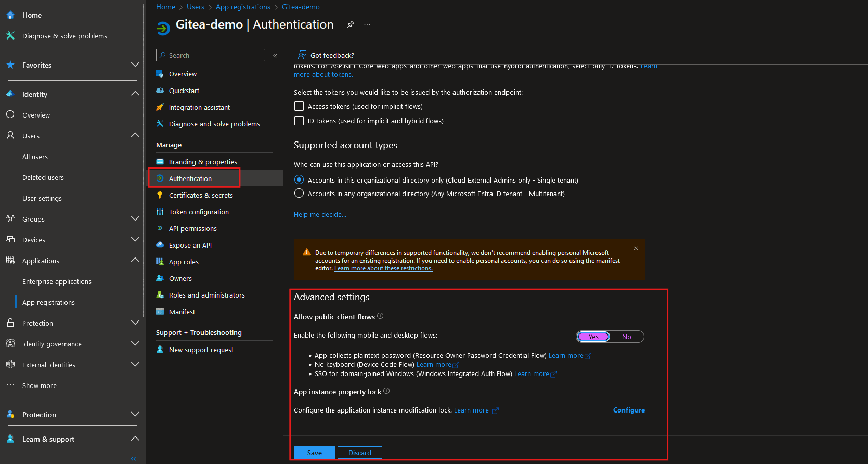Open All users in left navigation
Image resolution: width=868 pixels, height=464 pixels.
pos(35,157)
